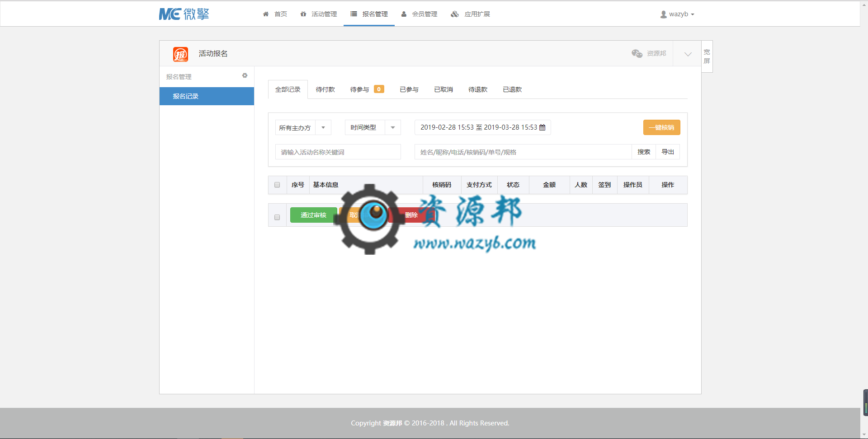Check the table header select-all checkbox
This screenshot has height=439, width=868.
tap(277, 185)
